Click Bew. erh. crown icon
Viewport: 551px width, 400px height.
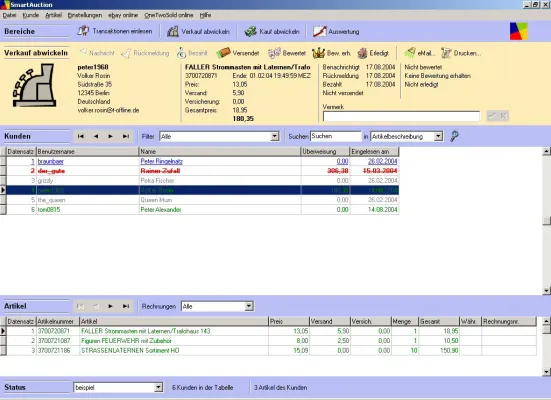318,53
